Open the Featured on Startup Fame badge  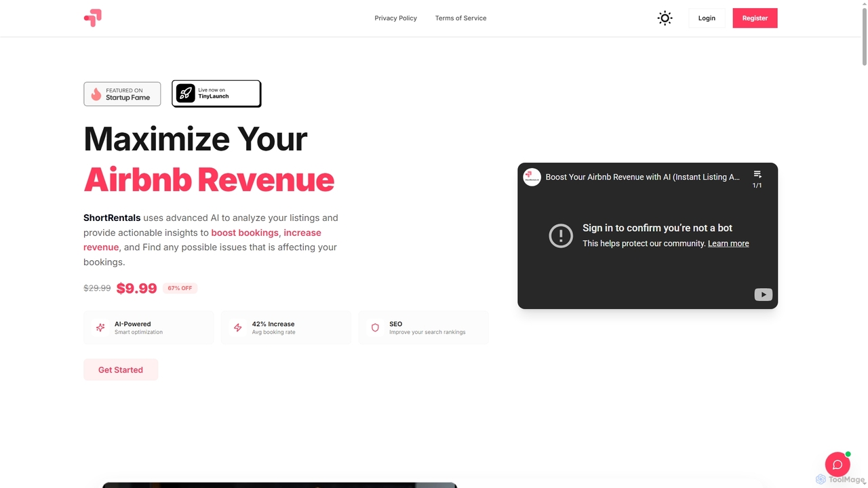[122, 94]
